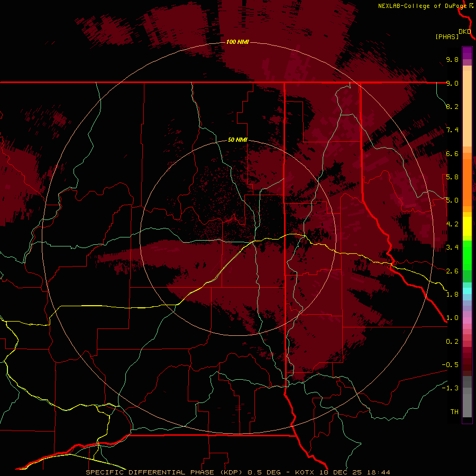The image size is (476, 476).
Task: Click the Specific Differential Phase caption text
Action: 238,472
